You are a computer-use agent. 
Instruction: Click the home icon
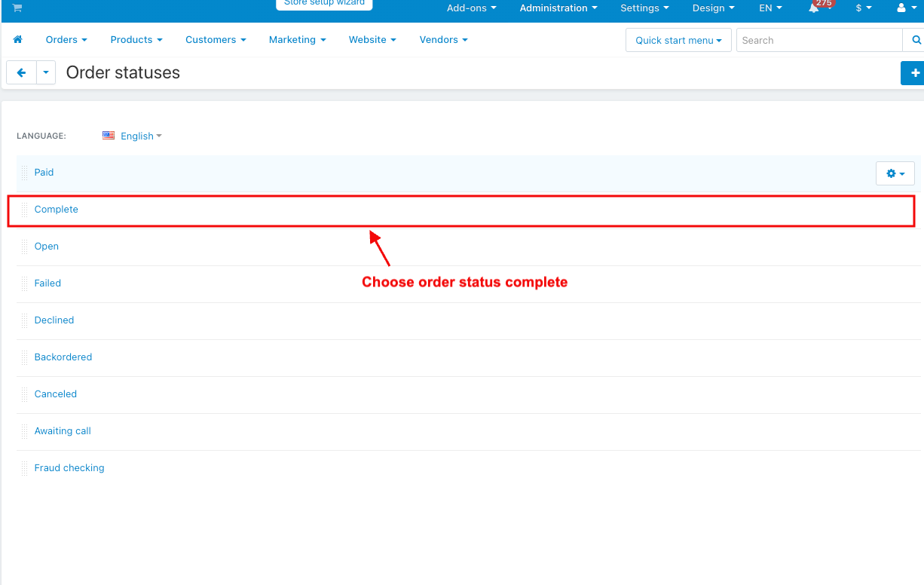[18, 40]
